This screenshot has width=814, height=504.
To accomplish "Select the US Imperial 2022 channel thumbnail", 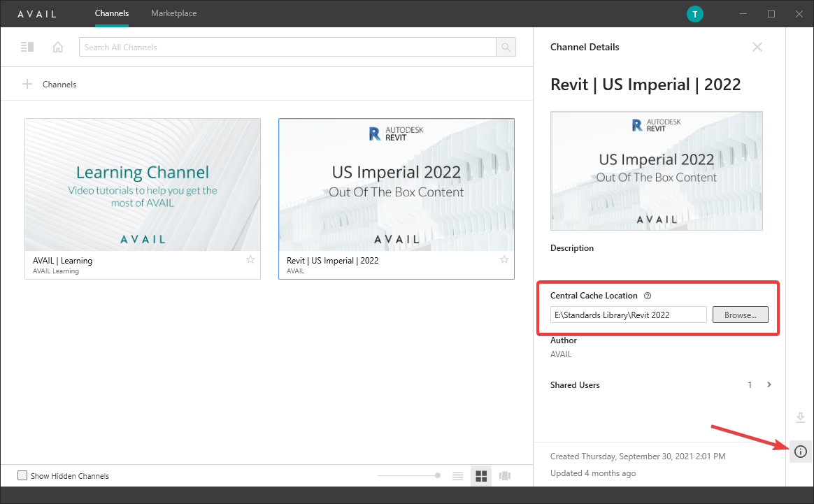I will click(x=397, y=185).
